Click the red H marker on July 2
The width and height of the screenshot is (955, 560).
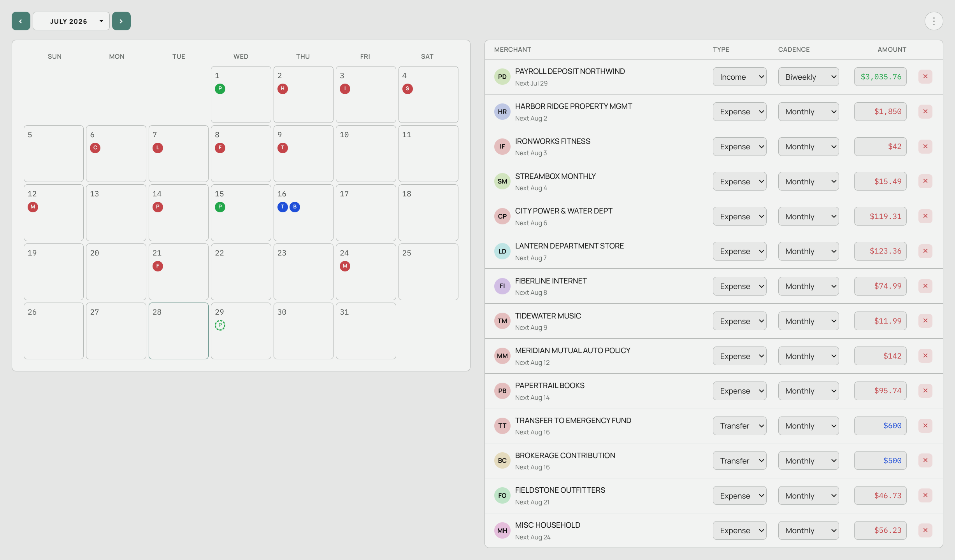[283, 89]
